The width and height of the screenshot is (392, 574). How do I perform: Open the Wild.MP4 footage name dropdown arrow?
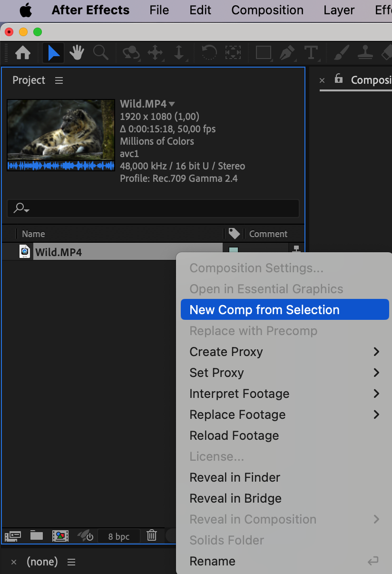tap(172, 104)
